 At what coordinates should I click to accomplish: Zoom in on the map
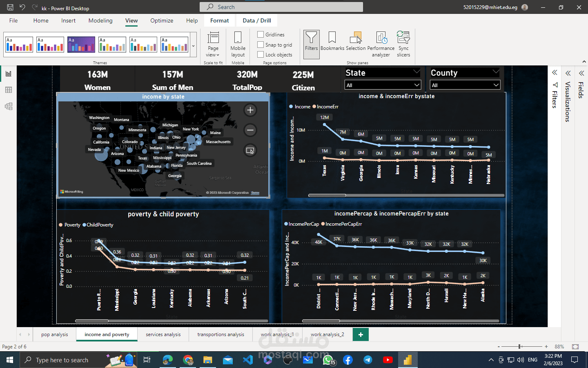point(250,110)
